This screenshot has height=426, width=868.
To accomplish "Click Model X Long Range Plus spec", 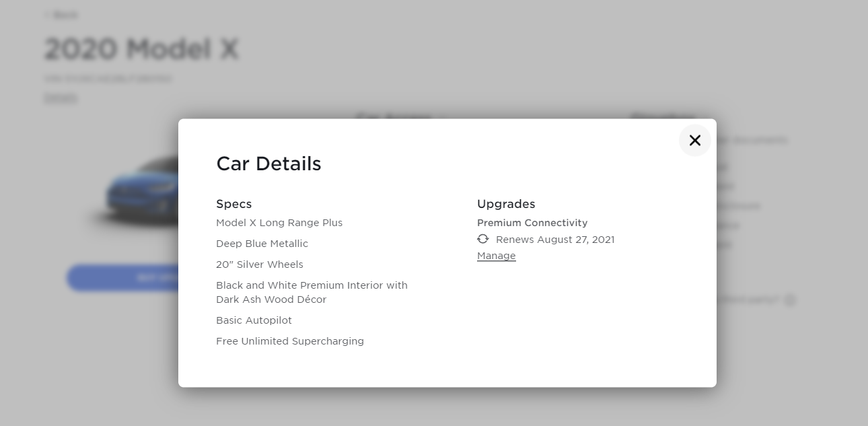I will pyautogui.click(x=279, y=223).
